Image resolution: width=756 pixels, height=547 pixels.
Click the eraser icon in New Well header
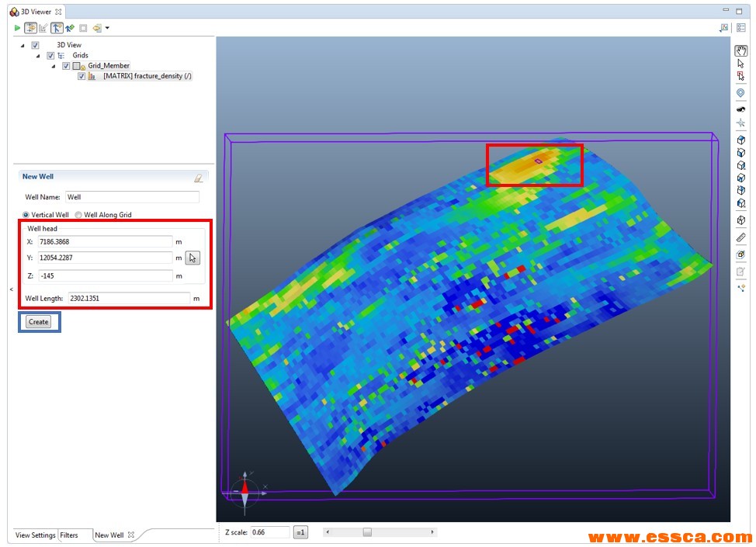tap(199, 178)
